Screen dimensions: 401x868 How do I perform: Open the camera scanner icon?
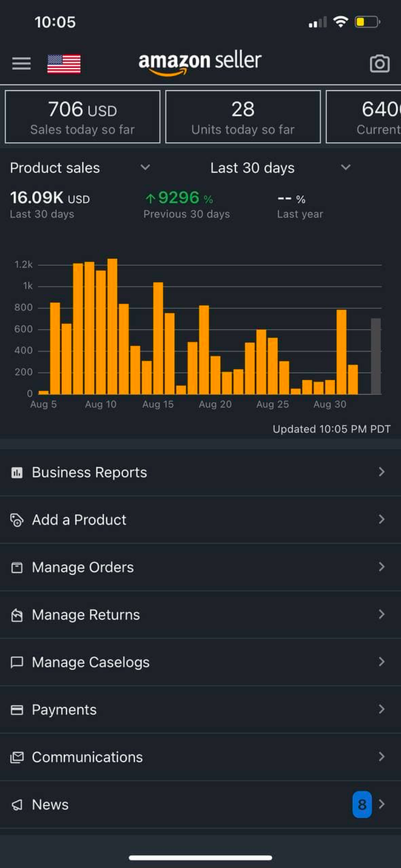pos(380,63)
